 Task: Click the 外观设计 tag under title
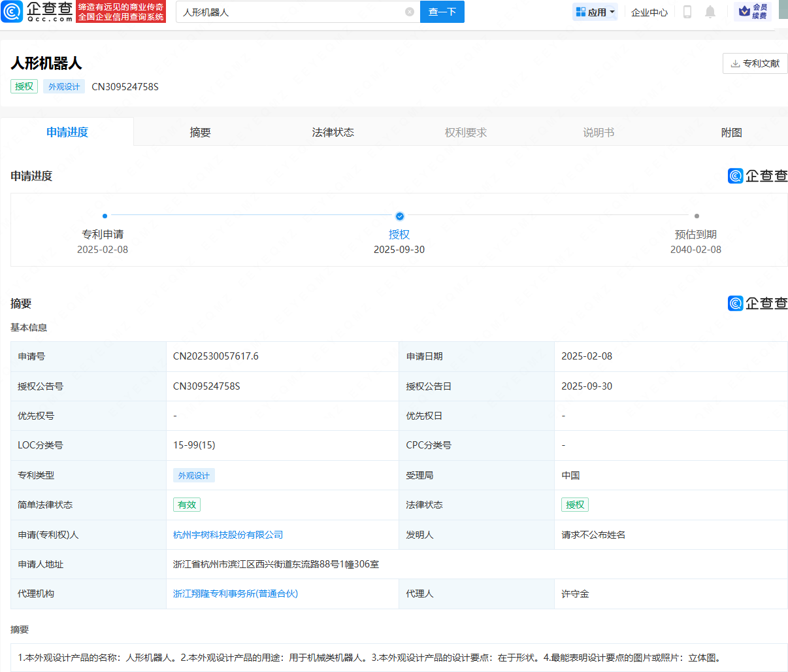64,86
